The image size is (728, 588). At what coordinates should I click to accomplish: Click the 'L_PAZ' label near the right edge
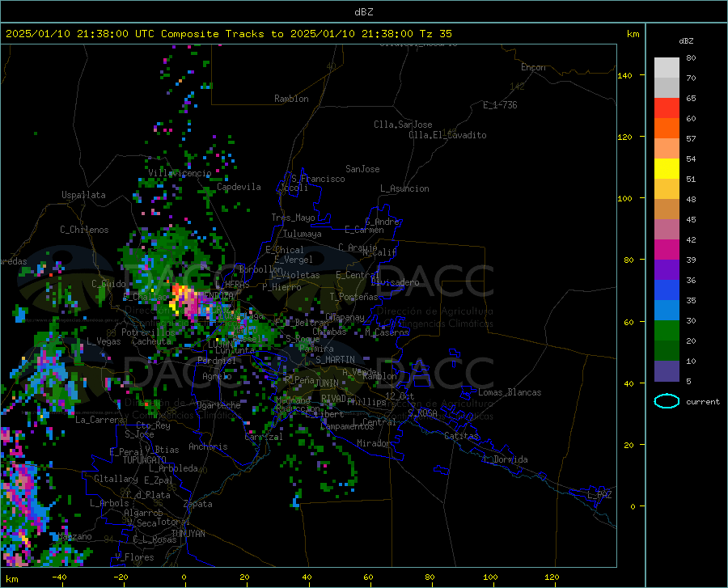point(599,495)
